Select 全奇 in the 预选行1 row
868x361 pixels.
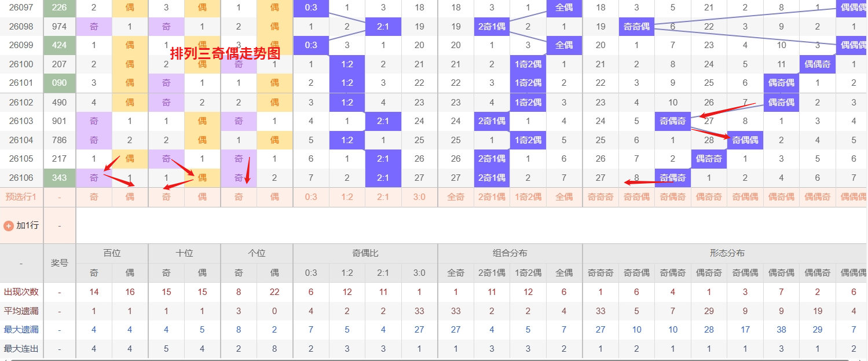pyautogui.click(x=456, y=197)
